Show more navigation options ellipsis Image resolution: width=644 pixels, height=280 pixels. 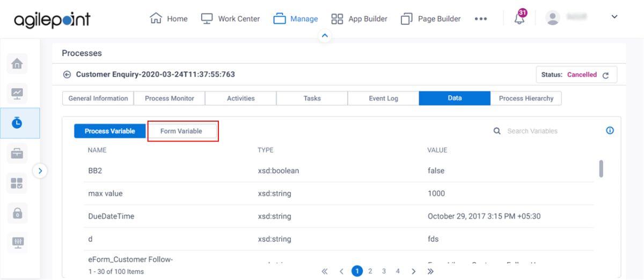pyautogui.click(x=481, y=19)
